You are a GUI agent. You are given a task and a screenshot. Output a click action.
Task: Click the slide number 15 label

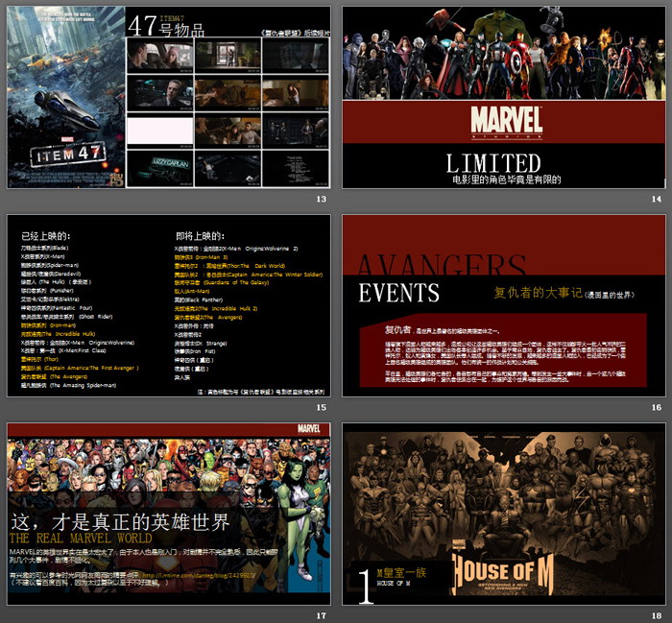(x=321, y=407)
